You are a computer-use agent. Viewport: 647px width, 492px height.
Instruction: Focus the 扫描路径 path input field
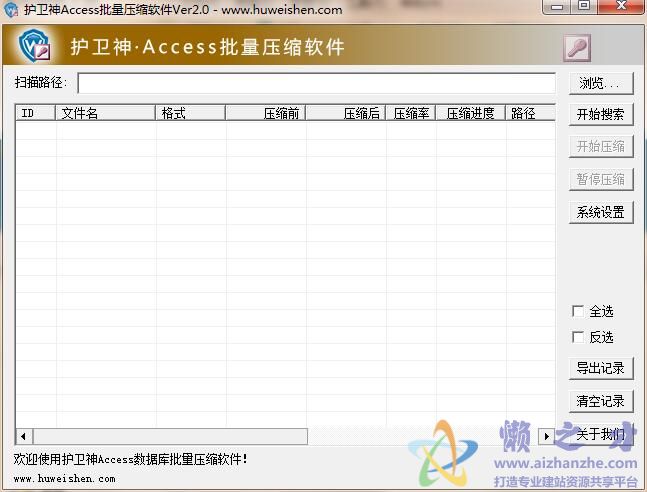316,83
